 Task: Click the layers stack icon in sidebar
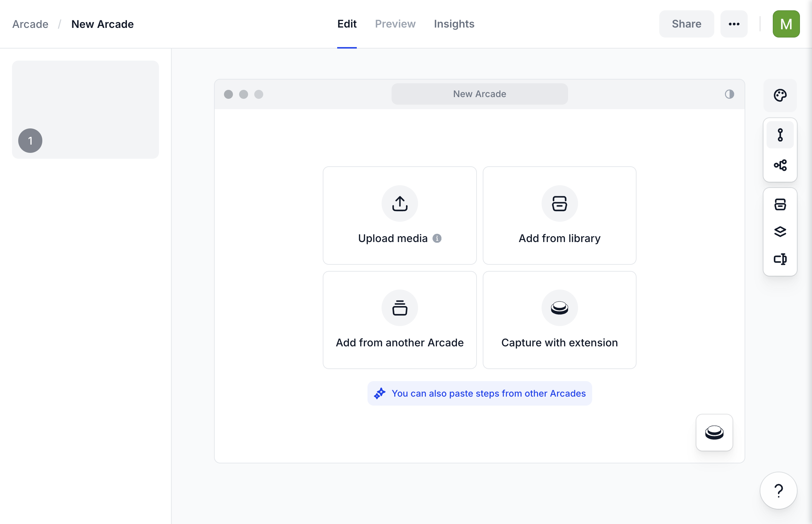click(x=780, y=231)
